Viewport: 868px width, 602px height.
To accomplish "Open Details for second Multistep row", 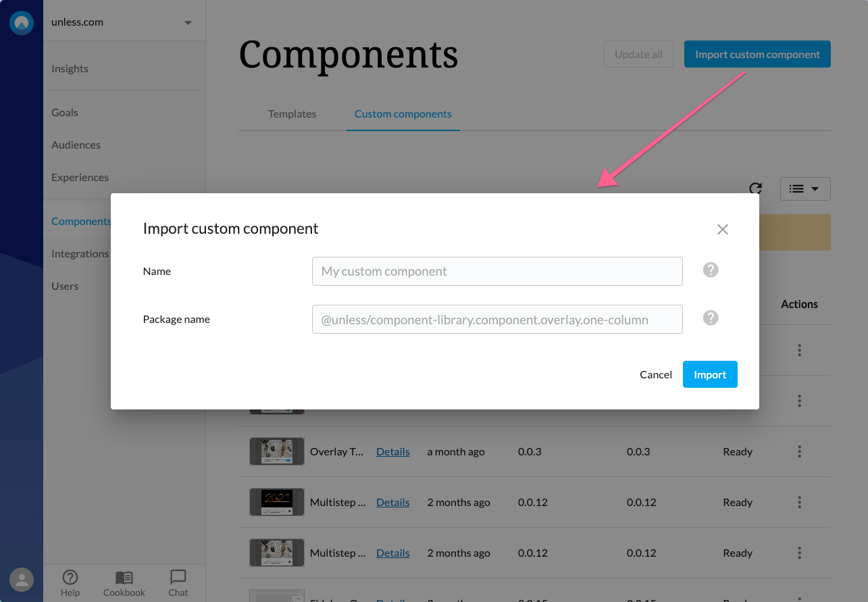I will click(x=393, y=553).
